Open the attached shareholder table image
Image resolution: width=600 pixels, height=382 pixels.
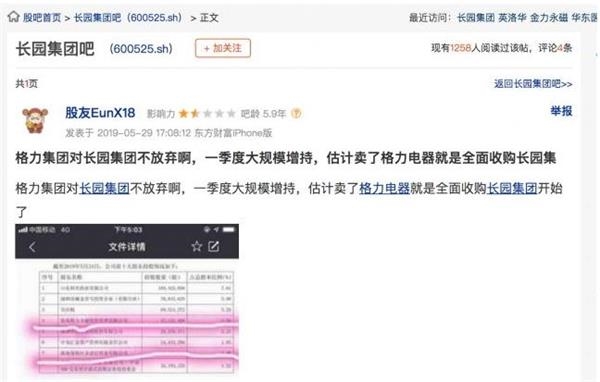click(x=127, y=299)
